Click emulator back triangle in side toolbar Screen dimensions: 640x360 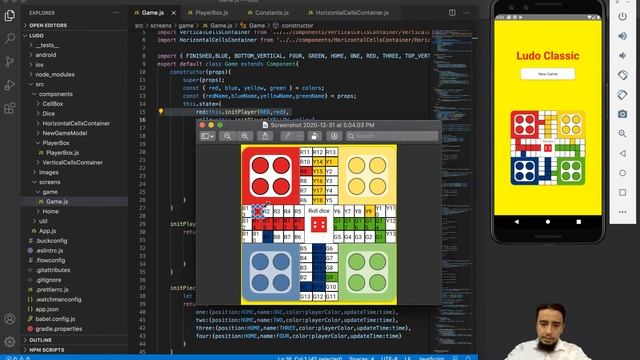pyautogui.click(x=622, y=153)
